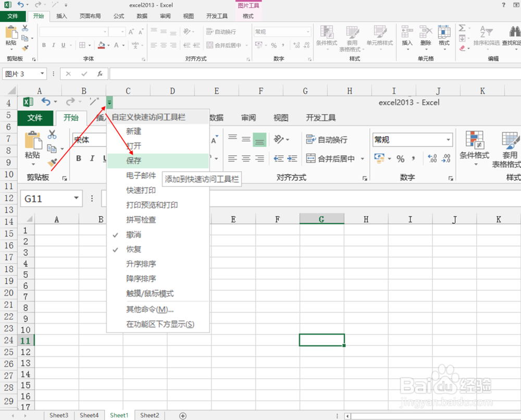Toggle Italic (I) in the outer ribbon
Image resolution: width=521 pixels, height=420 pixels.
[x=53, y=45]
